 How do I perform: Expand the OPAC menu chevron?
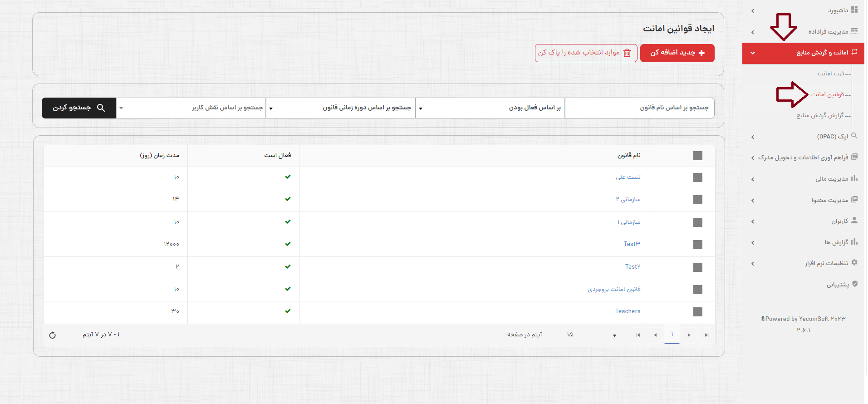(x=753, y=137)
